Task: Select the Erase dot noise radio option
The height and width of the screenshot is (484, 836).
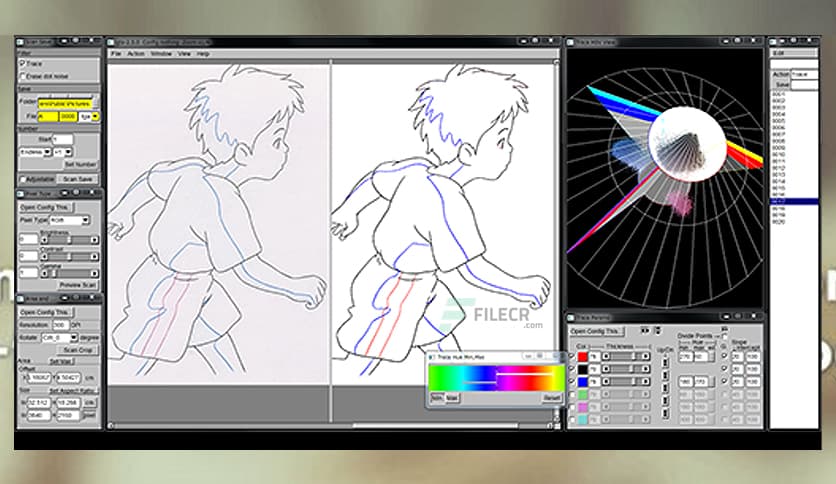Action: pos(22,76)
